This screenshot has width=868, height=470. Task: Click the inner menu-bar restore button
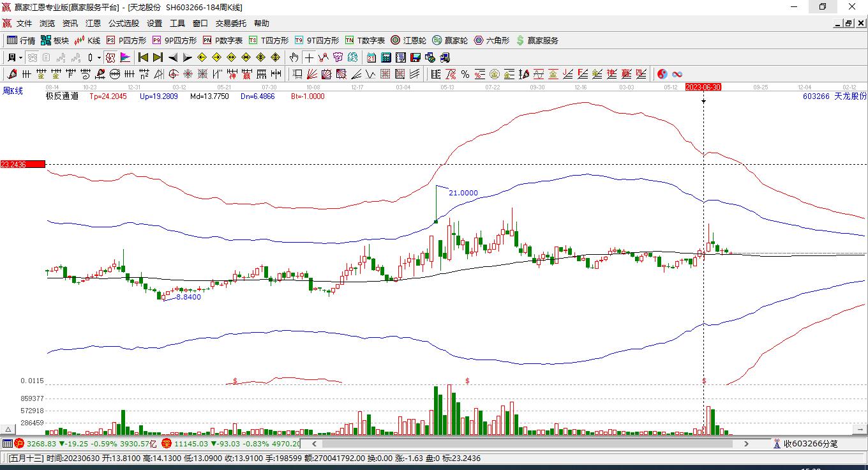click(849, 24)
